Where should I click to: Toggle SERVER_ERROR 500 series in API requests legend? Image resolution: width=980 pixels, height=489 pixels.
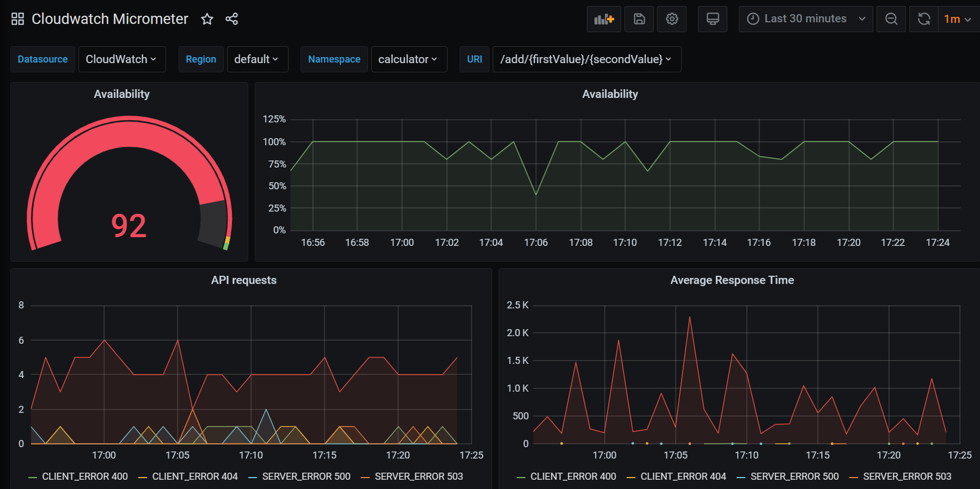(307, 476)
